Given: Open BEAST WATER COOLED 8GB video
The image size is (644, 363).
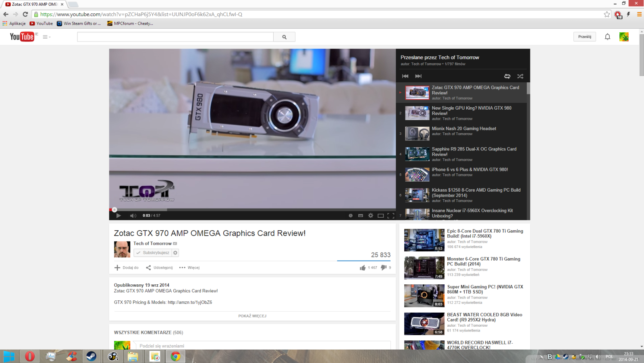Looking at the screenshot, I should tap(484, 317).
